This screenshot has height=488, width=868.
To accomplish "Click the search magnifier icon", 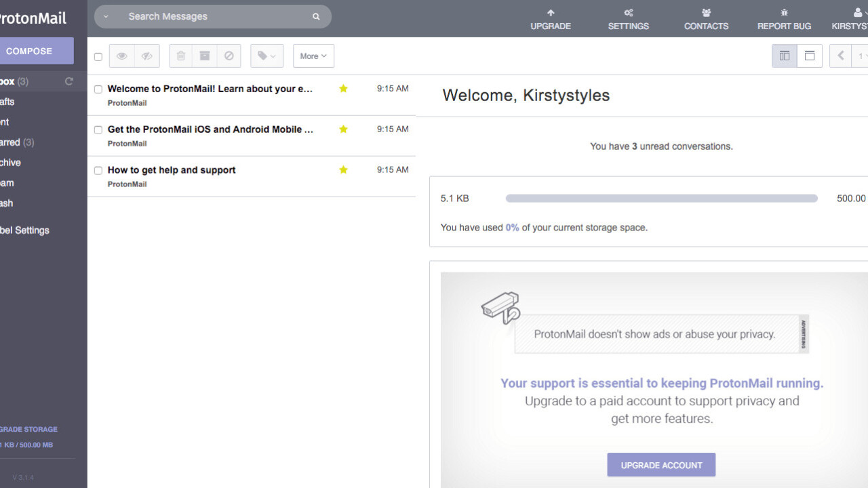I will [316, 17].
